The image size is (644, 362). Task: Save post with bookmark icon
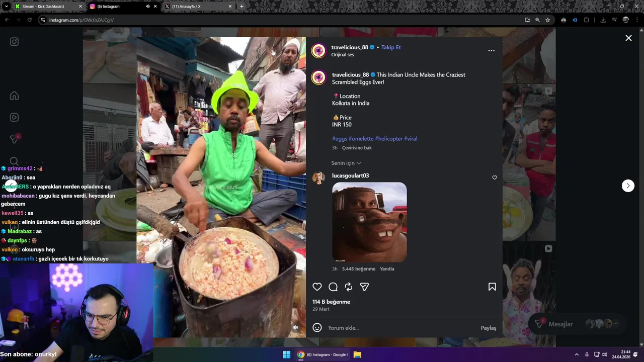(x=492, y=287)
